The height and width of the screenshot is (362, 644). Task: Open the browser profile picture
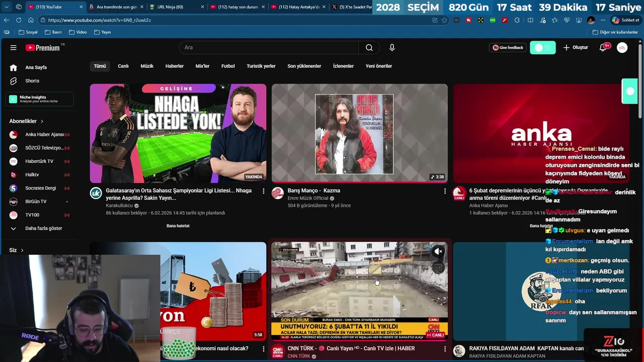[591, 20]
